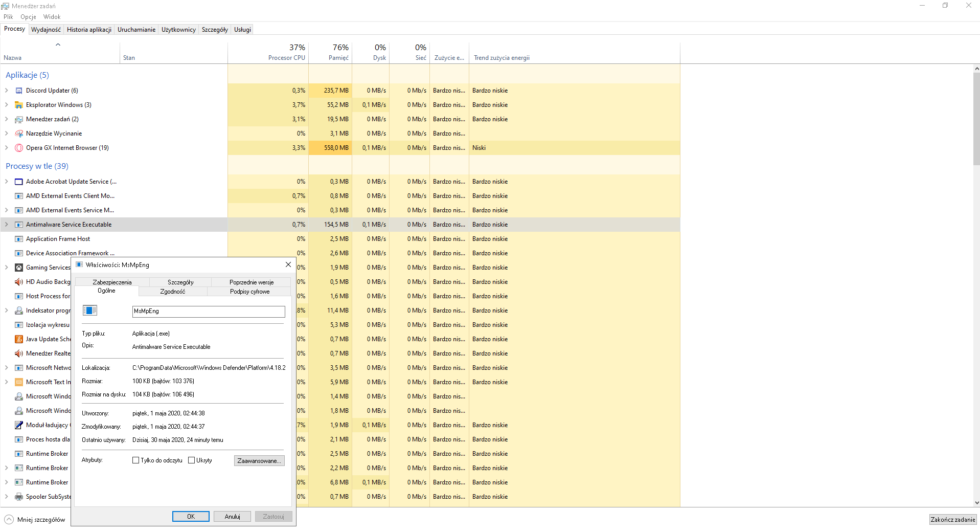Click the Gaming Services Xbox icon

point(19,268)
